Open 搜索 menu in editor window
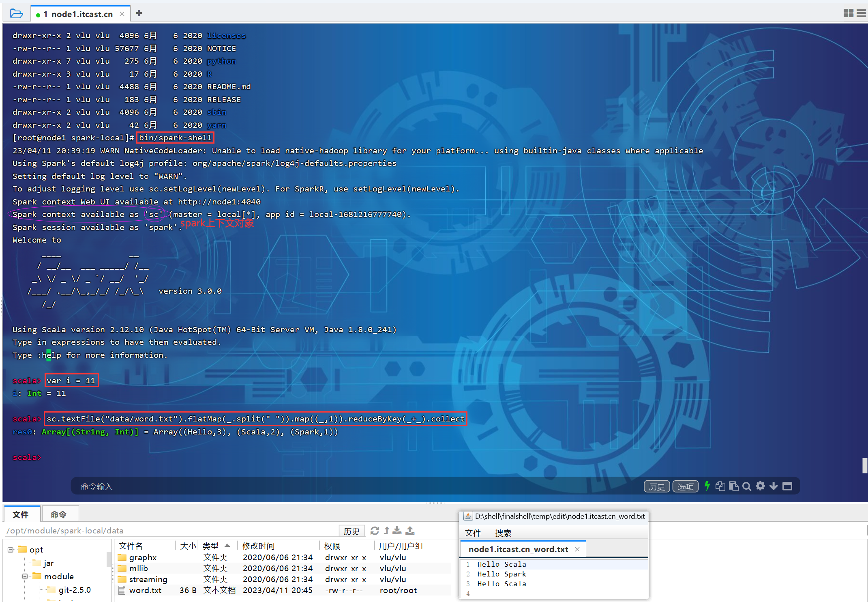 503,533
